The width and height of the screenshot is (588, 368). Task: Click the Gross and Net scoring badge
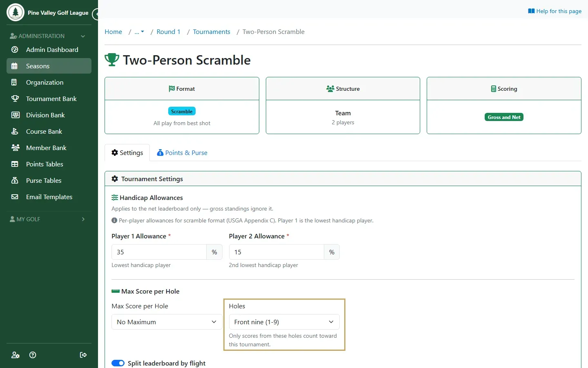click(x=504, y=117)
